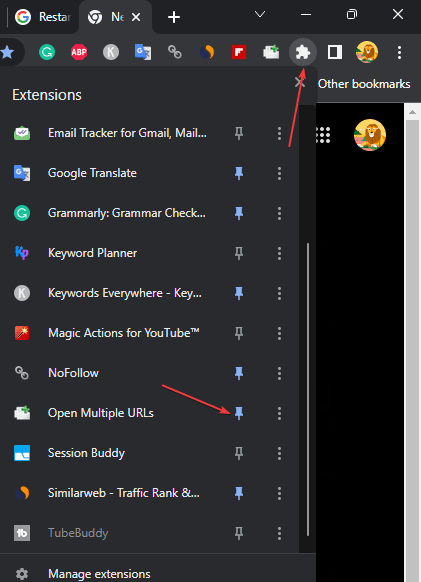Click the Grammarly icon in the toolbar

pos(47,52)
